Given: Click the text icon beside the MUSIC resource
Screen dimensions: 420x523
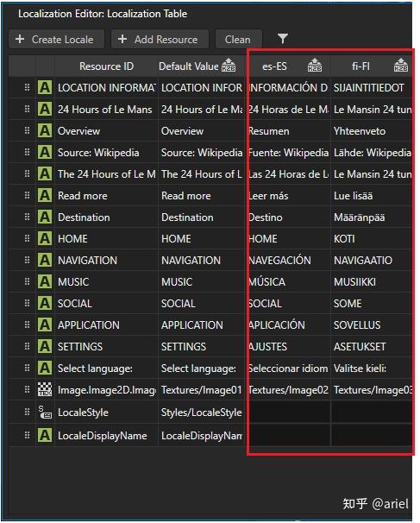Looking at the screenshot, I should point(45,281).
